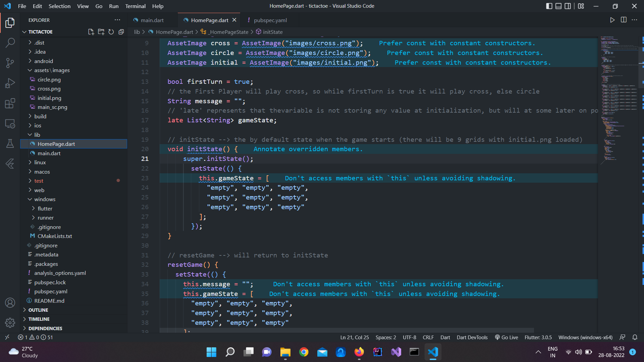The width and height of the screenshot is (644, 362).
Task: Run the Dart file with play icon
Action: pos(612,20)
